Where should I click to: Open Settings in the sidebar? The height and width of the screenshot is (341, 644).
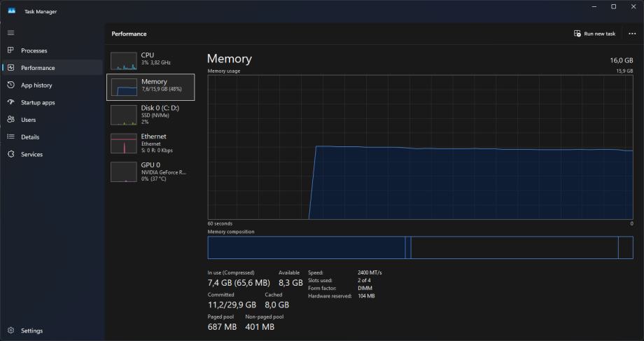(x=52, y=330)
